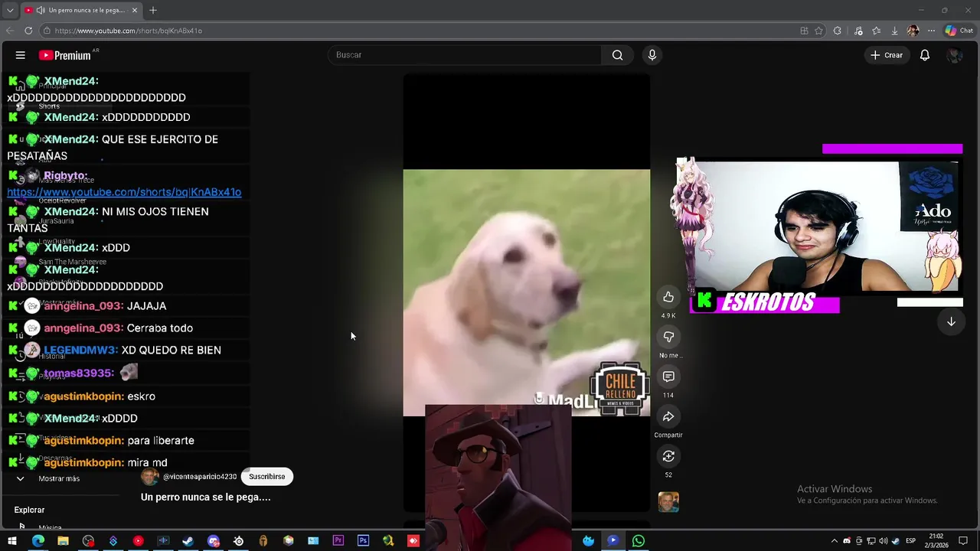This screenshot has height=551, width=980.
Task: Go to the YouTube Premium home logo
Action: (66, 55)
